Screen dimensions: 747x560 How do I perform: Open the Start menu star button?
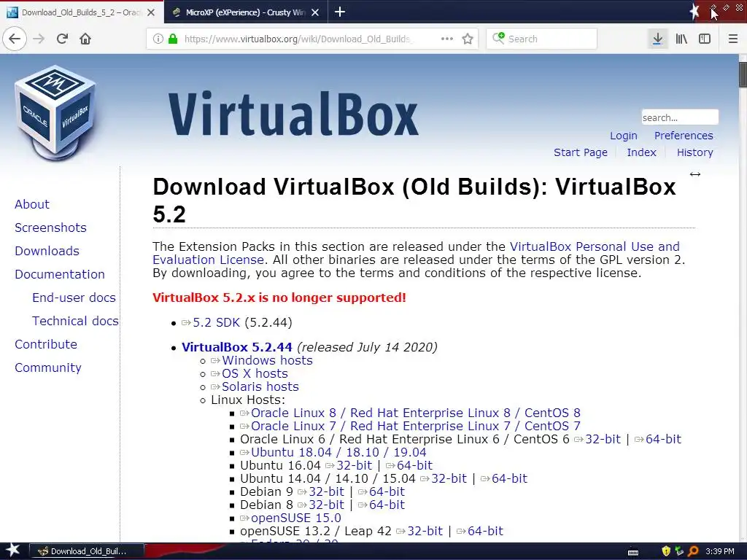click(13, 551)
